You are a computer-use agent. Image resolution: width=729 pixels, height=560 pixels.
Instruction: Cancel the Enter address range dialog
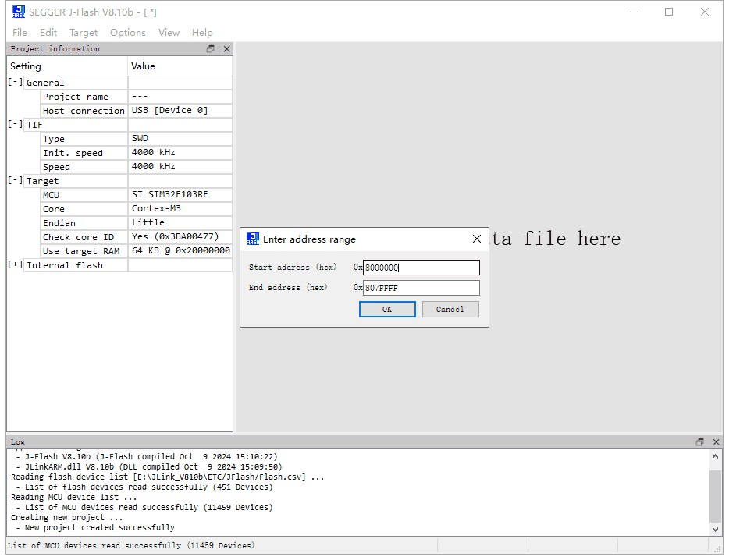[450, 309]
